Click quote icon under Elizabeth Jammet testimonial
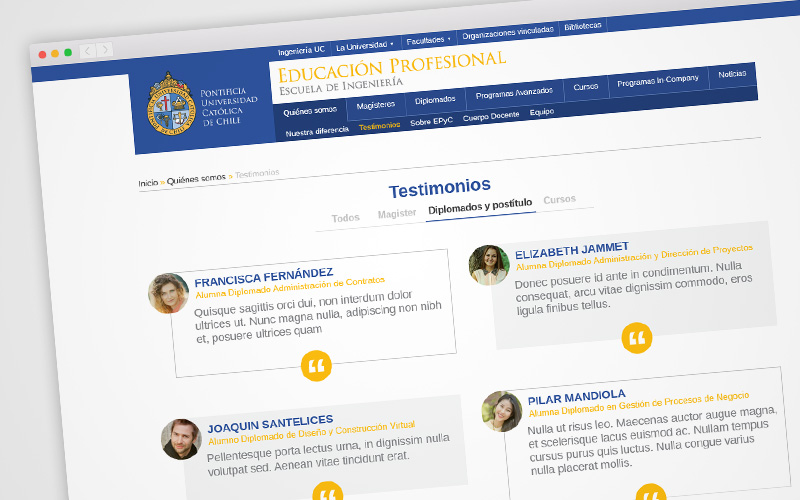The height and width of the screenshot is (500, 800). point(637,338)
